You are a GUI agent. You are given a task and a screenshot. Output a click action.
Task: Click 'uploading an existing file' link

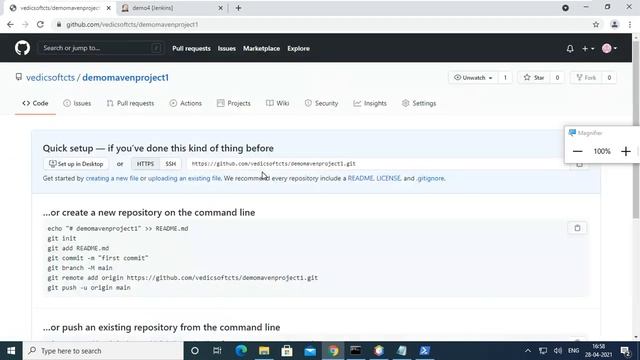(x=184, y=178)
